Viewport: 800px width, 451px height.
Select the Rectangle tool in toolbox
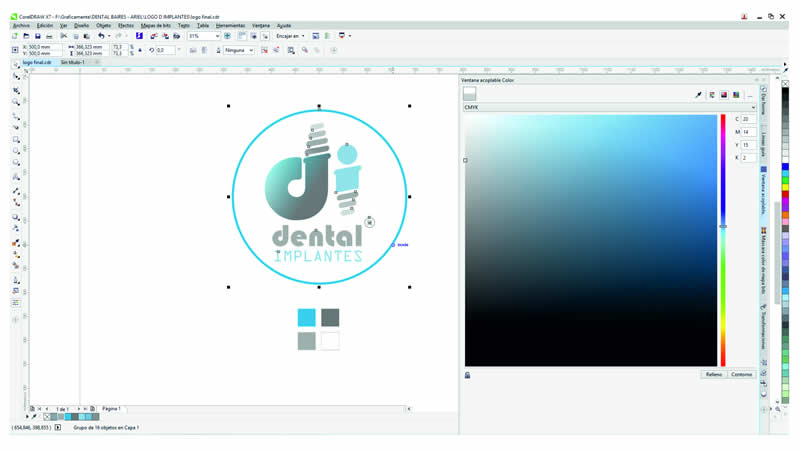click(16, 139)
